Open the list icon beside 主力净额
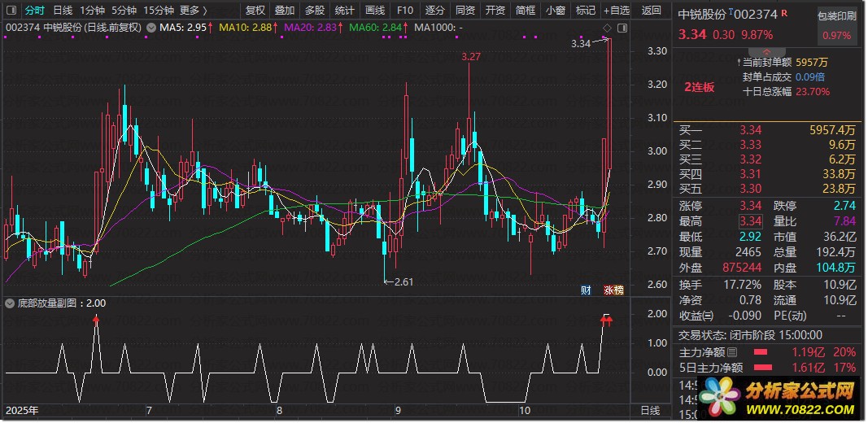This screenshot has width=868, height=423. (x=732, y=352)
